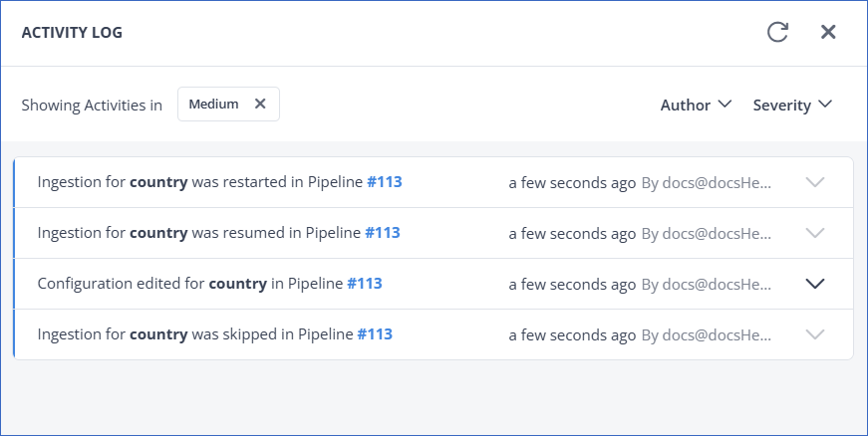The image size is (868, 436).
Task: Close the Activity Log panel
Action: [x=828, y=32]
